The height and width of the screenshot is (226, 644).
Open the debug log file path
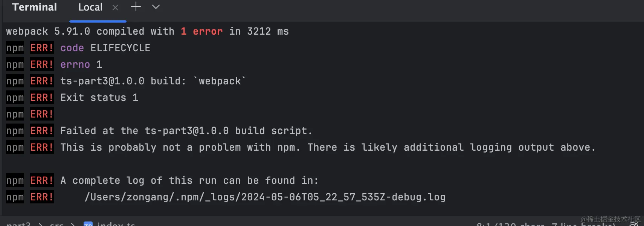[265, 197]
